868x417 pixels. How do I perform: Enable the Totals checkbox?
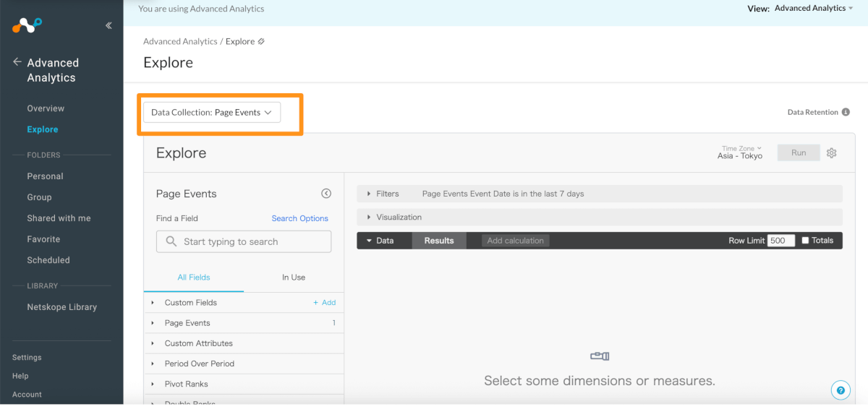pos(805,241)
